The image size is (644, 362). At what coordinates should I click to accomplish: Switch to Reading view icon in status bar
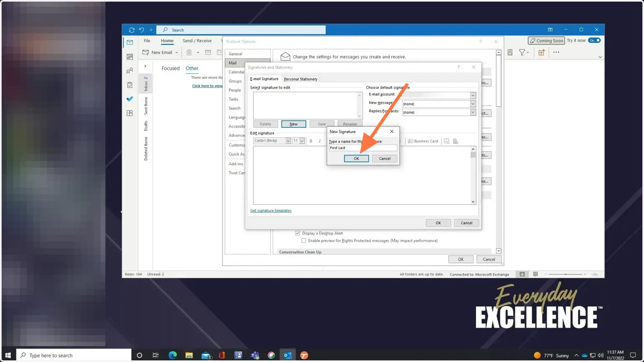535,274
